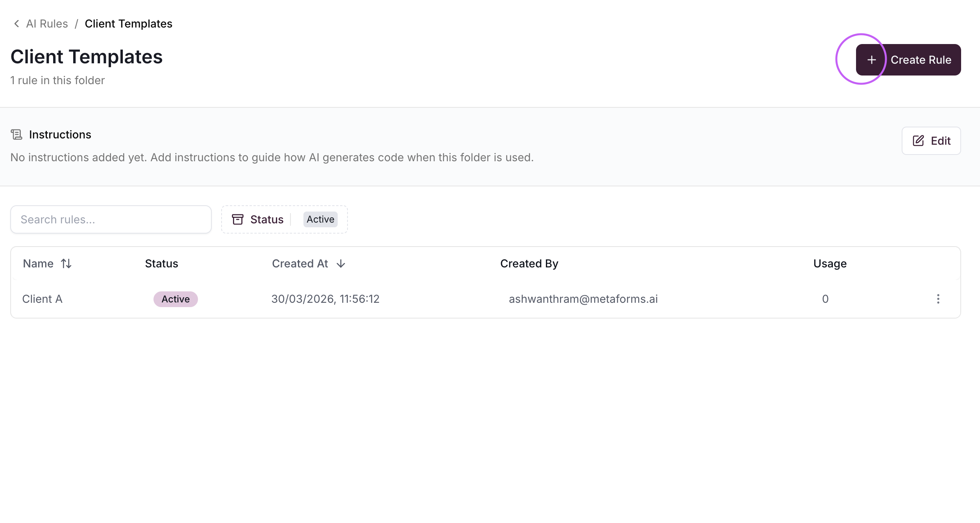
Task: Click the pencil icon on Edit button
Action: point(918,141)
